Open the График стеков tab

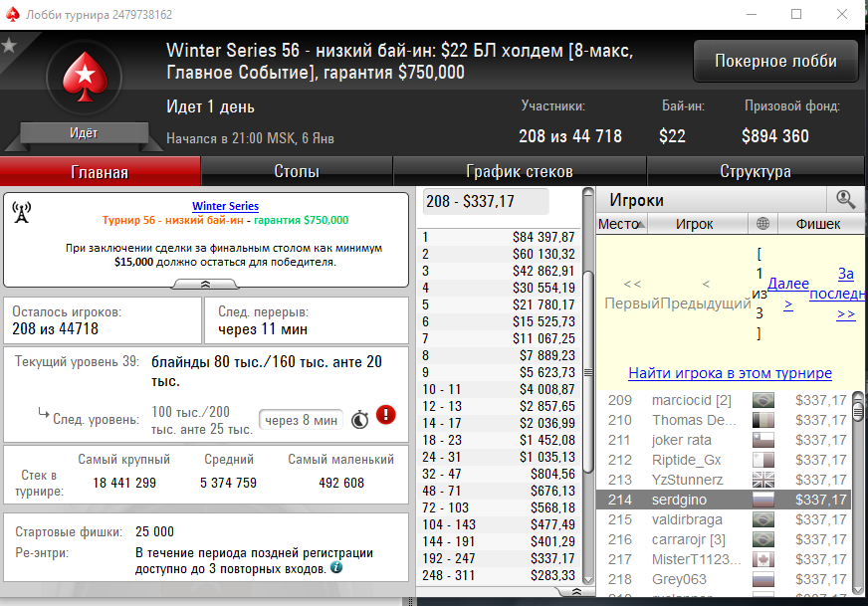pyautogui.click(x=520, y=171)
